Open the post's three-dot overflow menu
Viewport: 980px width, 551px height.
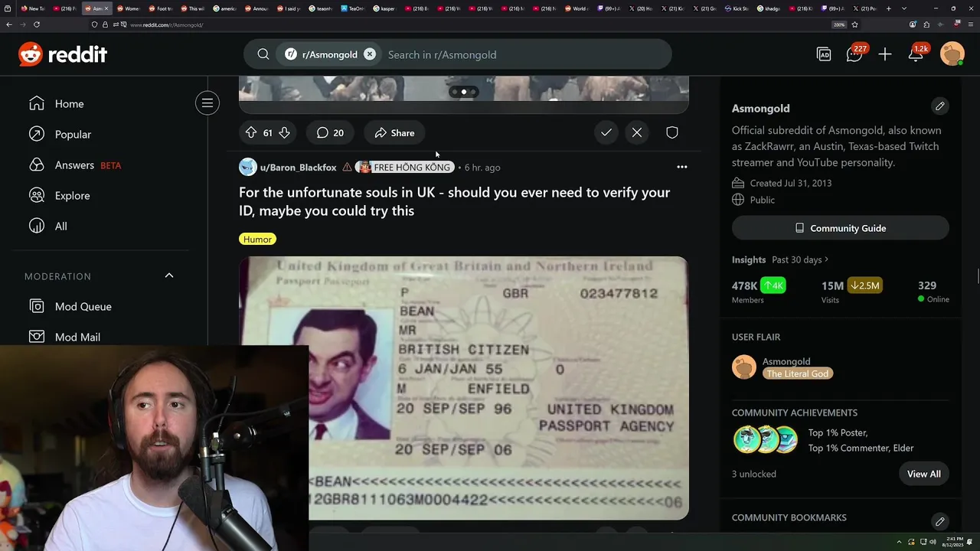tap(682, 167)
